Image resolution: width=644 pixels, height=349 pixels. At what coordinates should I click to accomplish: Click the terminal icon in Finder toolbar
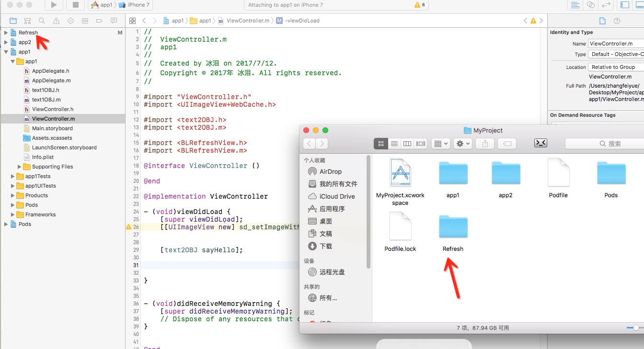point(540,143)
